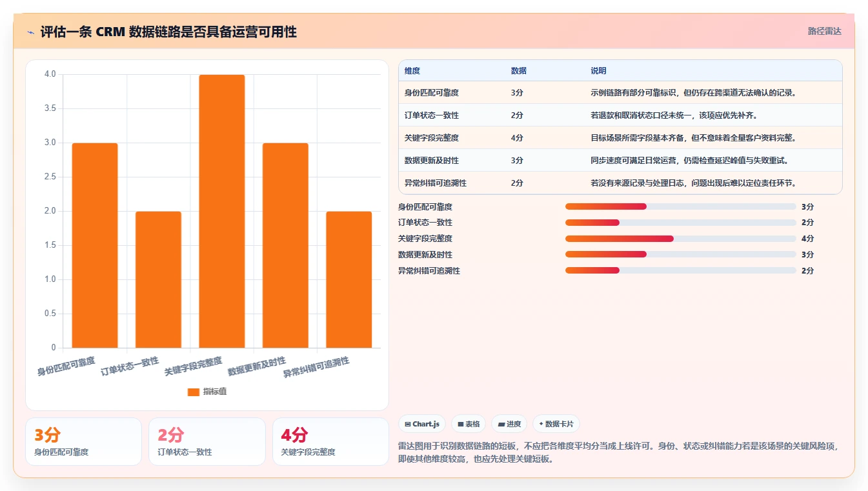Click the page title 评估一条 CRM 数据链路
This screenshot has width=868, height=491.
tap(168, 32)
